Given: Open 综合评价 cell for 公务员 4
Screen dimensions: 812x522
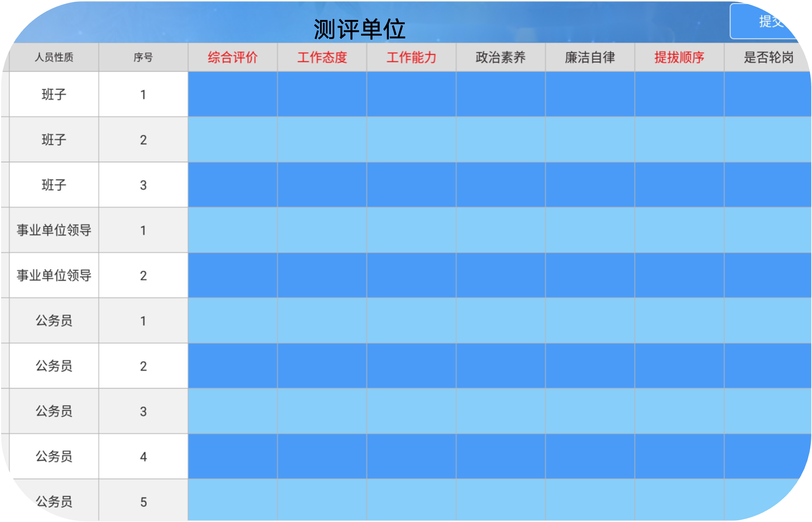Looking at the screenshot, I should tap(233, 456).
